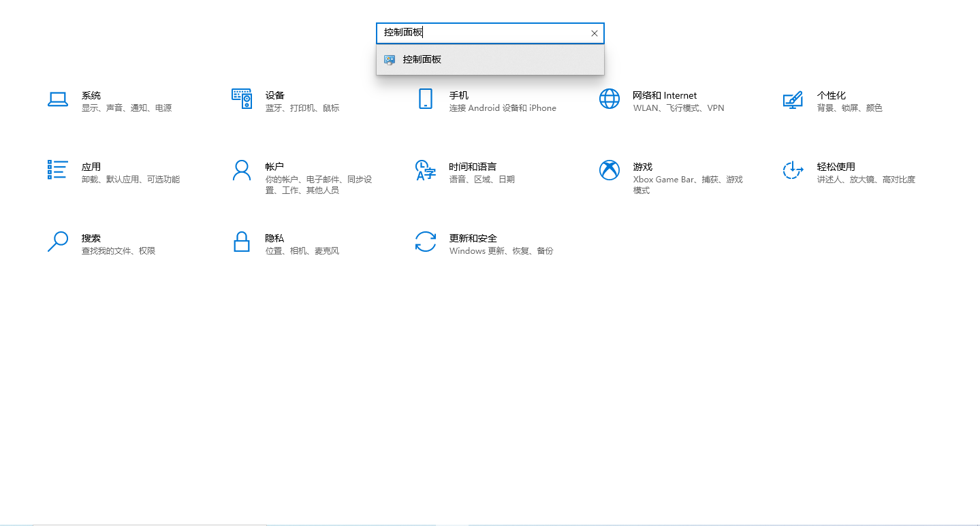Click the 游戏 Xbox icon
Screen dimensions: 980x526
tap(610, 170)
